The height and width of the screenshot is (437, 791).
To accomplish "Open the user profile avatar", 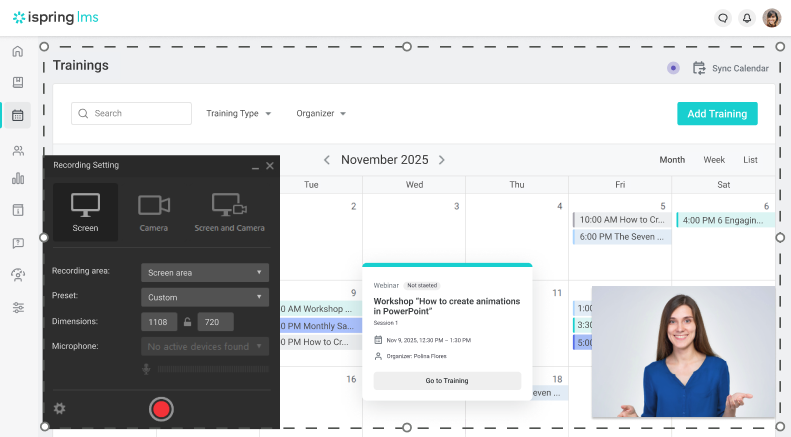I will (x=771, y=18).
